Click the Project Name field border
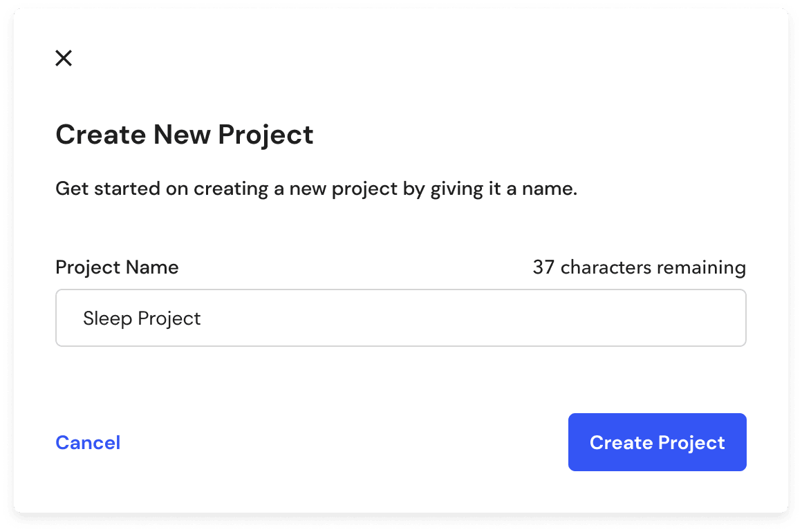This screenshot has width=802, height=532. pos(401,291)
